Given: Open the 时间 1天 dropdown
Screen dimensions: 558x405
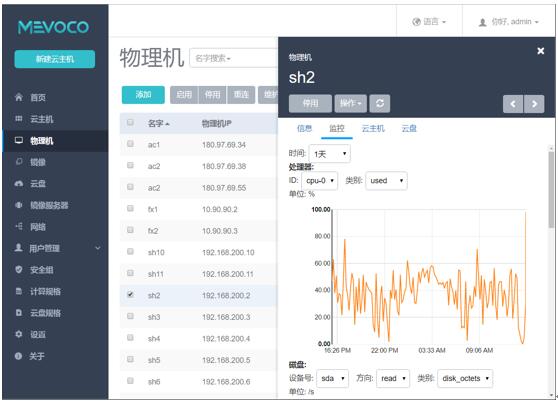Looking at the screenshot, I should (x=330, y=154).
